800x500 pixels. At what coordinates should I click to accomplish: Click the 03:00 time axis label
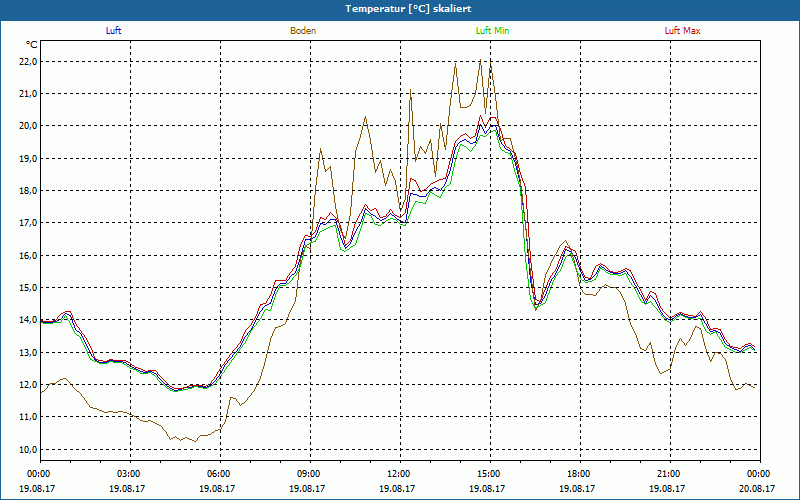(x=131, y=474)
